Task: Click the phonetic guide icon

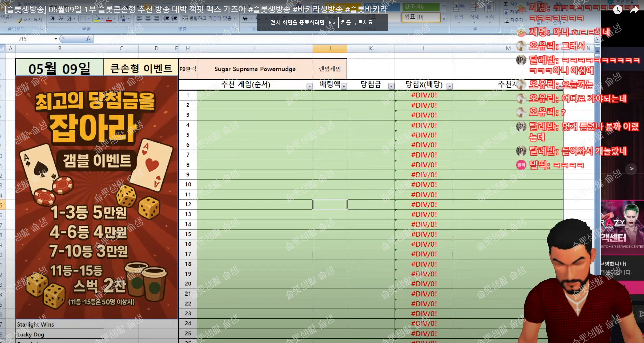Action: click(x=122, y=19)
